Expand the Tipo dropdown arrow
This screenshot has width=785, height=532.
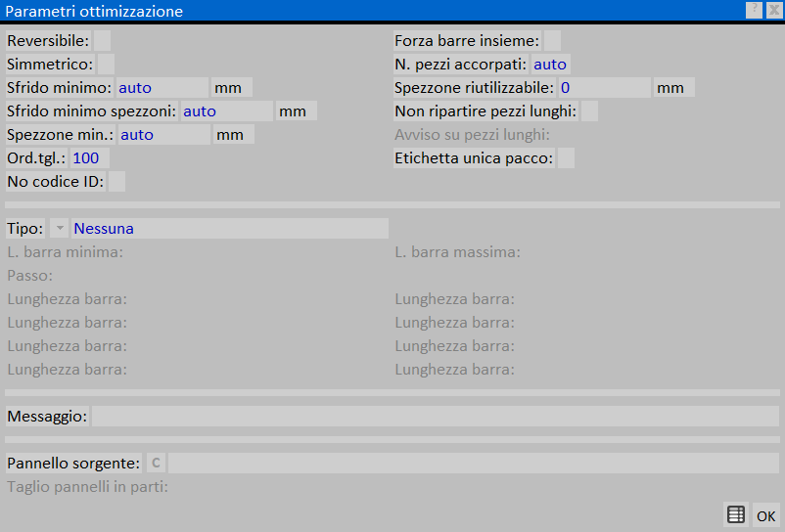tap(60, 229)
